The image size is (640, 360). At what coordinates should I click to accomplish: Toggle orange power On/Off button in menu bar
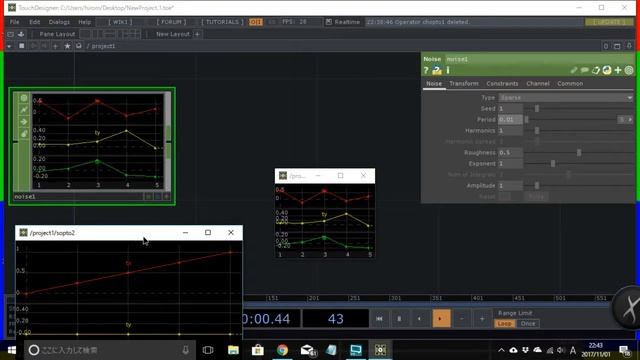click(256, 22)
